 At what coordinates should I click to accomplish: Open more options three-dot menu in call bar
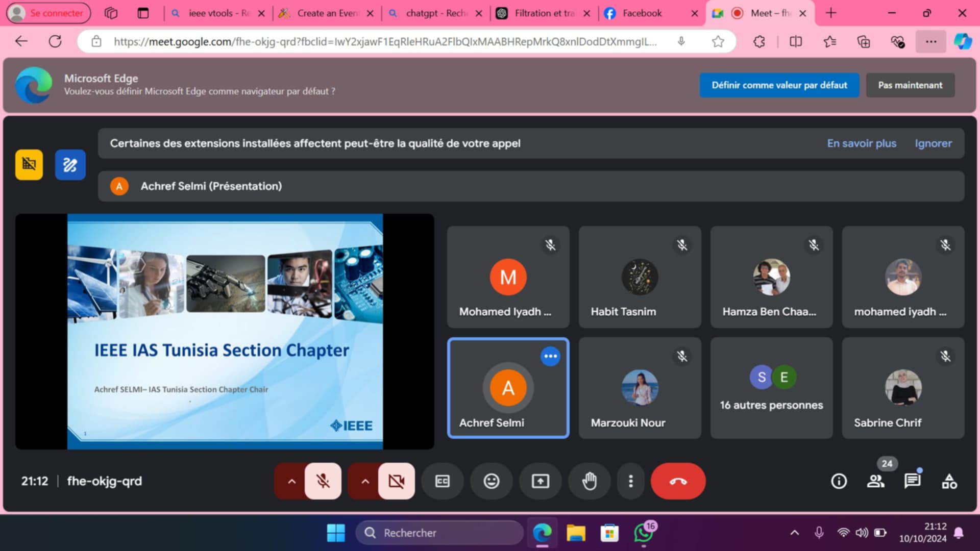[631, 481]
